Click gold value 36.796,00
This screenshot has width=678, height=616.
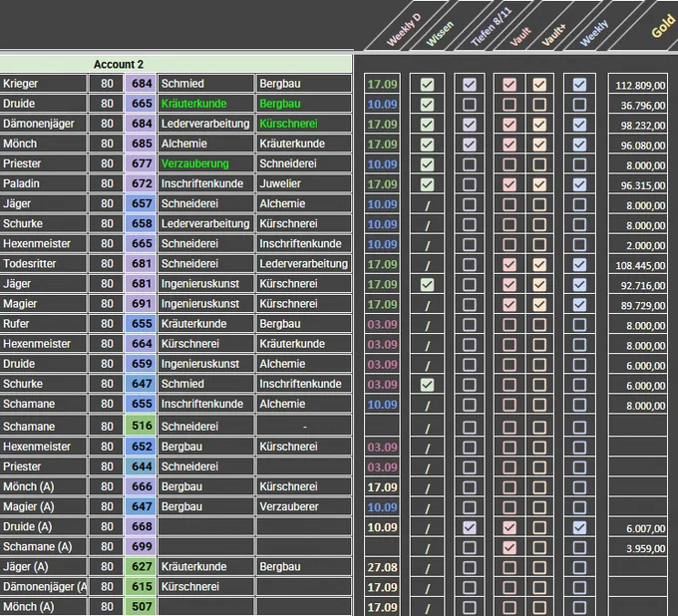coord(638,105)
